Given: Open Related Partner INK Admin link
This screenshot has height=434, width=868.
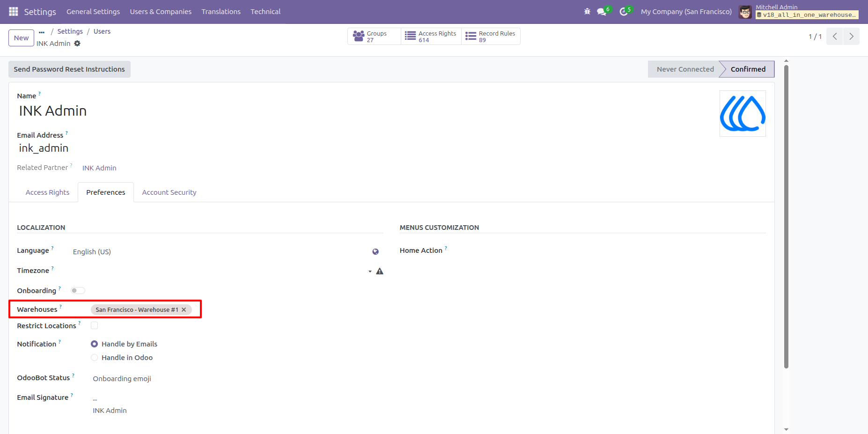Looking at the screenshot, I should pyautogui.click(x=99, y=168).
